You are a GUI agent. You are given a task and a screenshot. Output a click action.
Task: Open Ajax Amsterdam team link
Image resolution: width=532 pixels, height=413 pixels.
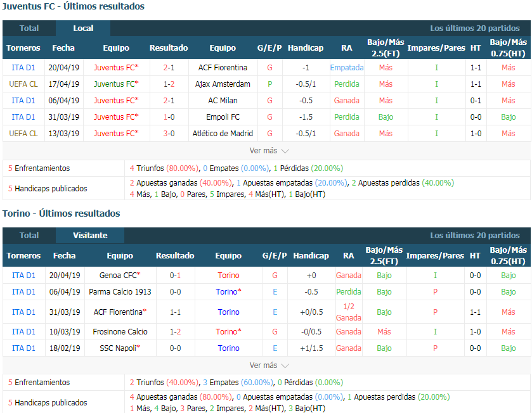pyautogui.click(x=223, y=84)
